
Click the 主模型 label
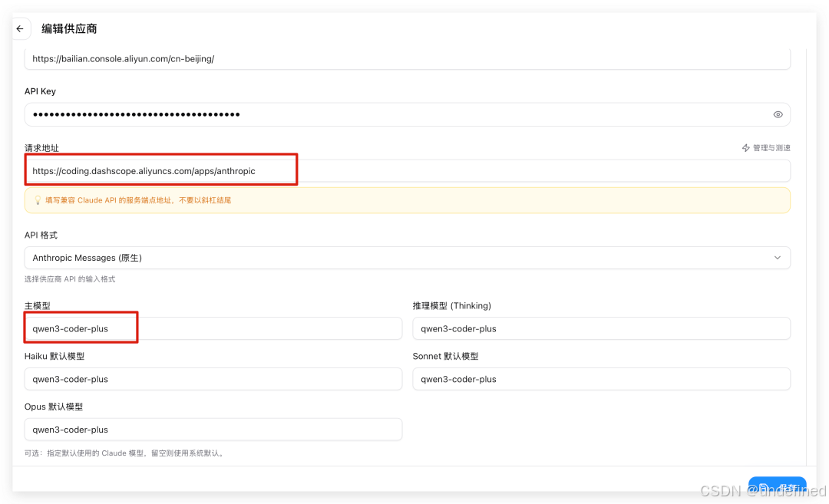coord(37,306)
